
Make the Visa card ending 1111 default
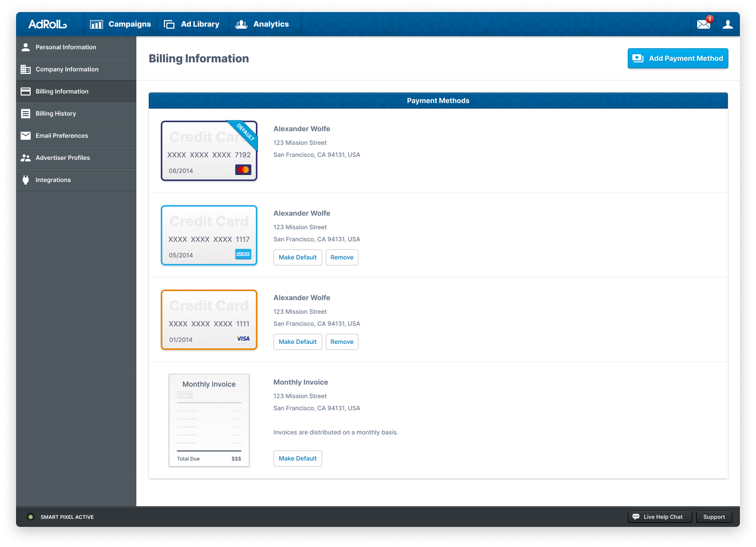pyautogui.click(x=298, y=342)
